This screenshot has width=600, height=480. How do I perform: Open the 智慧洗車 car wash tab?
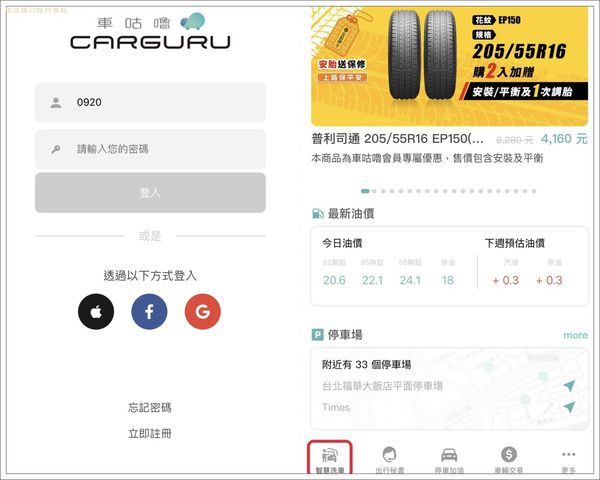[x=329, y=459]
